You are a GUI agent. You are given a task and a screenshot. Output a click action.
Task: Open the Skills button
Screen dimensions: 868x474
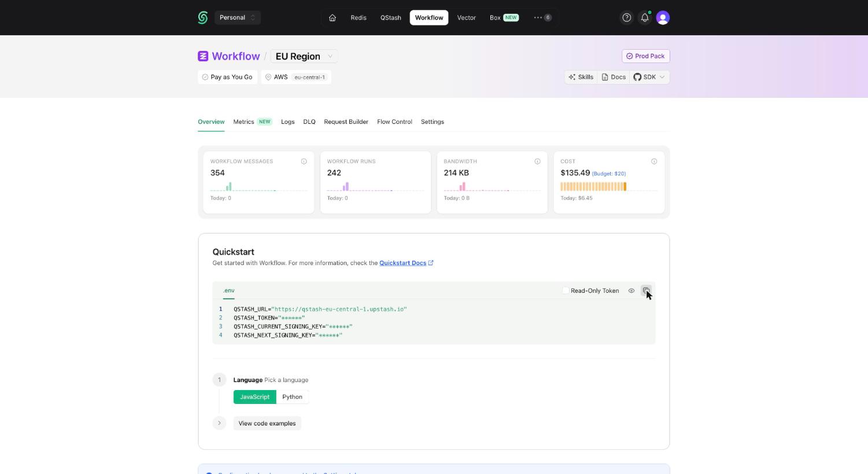click(581, 77)
